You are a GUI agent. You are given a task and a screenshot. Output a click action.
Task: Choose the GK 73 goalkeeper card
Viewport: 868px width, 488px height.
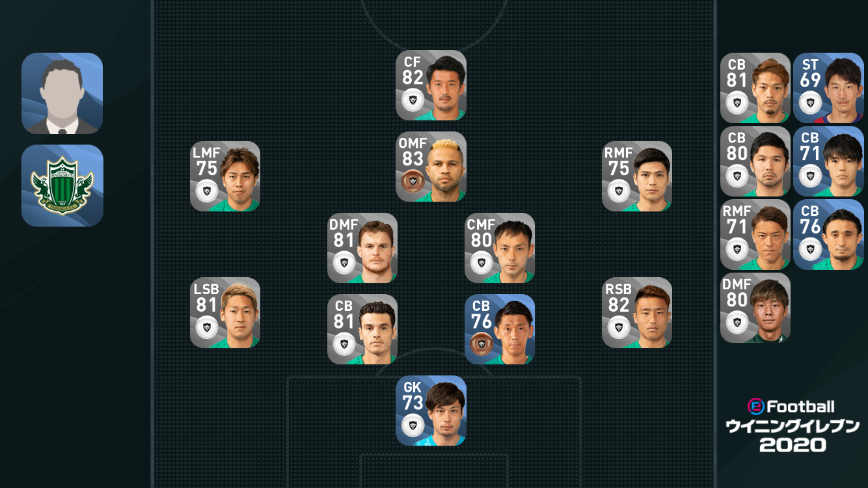coord(431,411)
